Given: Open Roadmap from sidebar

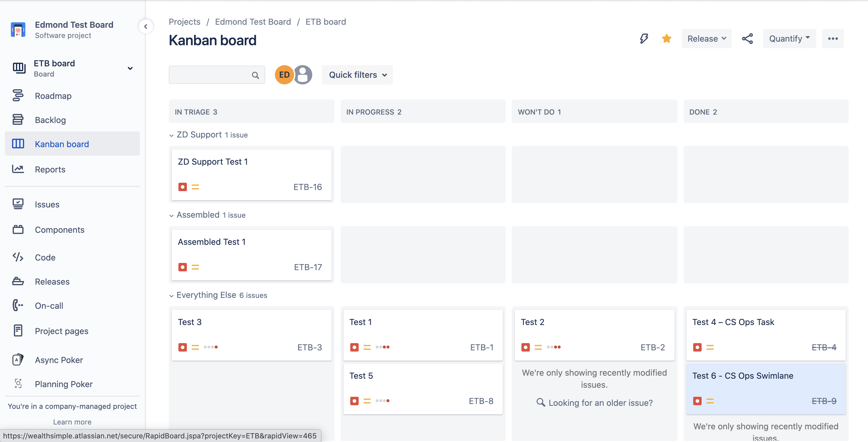Looking at the screenshot, I should 72,96.
